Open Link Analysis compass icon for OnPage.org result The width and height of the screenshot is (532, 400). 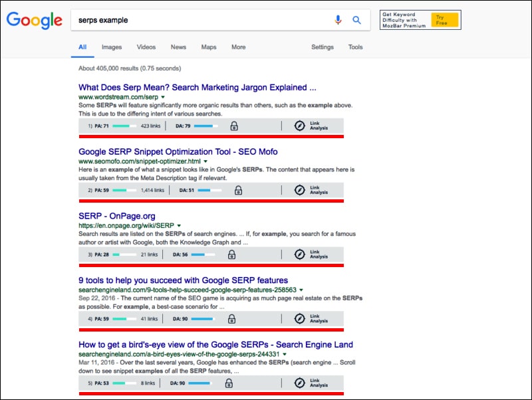tap(300, 254)
